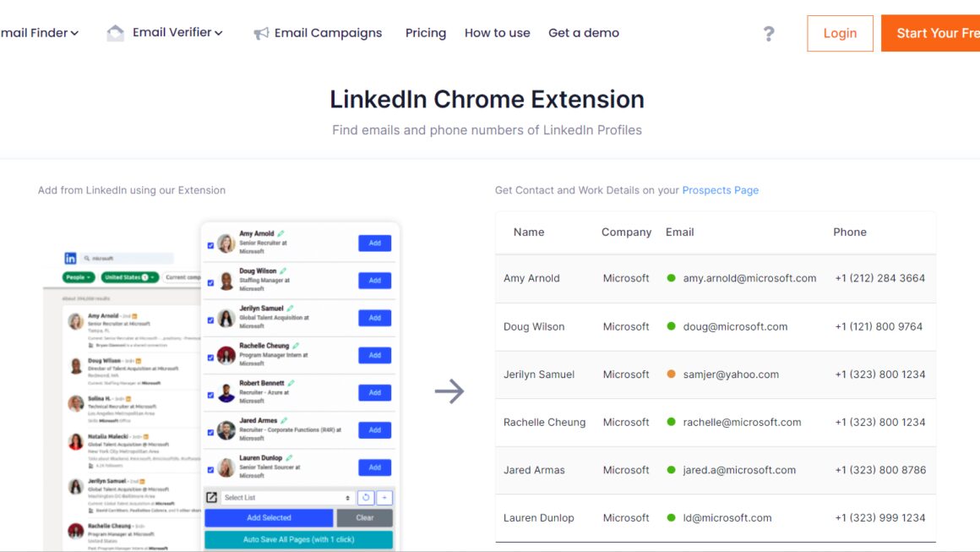Click Add for Amy Arnold
Screen dimensions: 980x552
click(x=374, y=243)
